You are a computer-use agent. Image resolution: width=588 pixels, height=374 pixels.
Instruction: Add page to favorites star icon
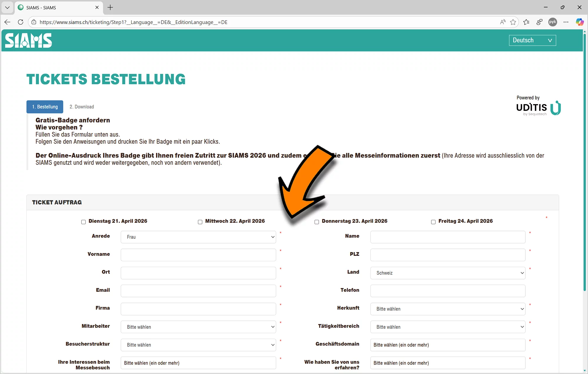pos(513,22)
